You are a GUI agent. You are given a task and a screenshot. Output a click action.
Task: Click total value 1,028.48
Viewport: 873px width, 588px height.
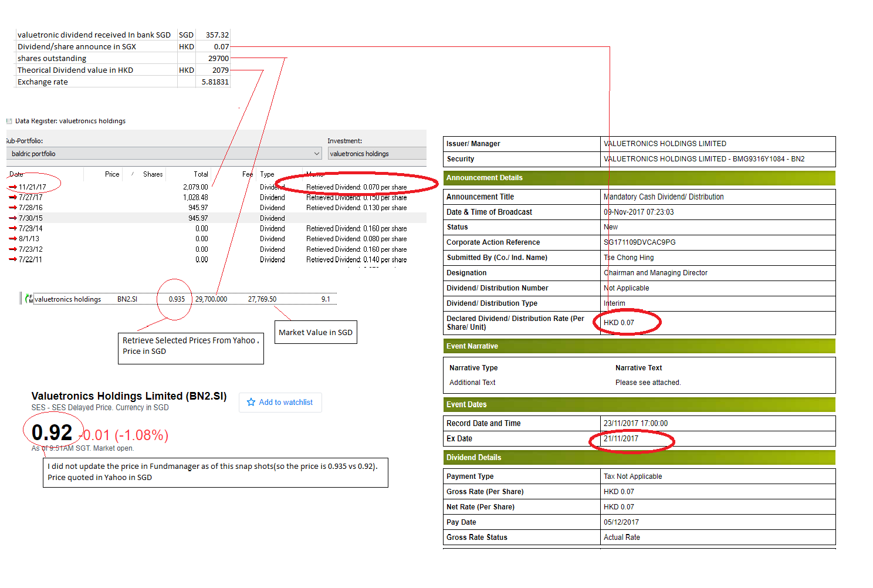tap(196, 197)
